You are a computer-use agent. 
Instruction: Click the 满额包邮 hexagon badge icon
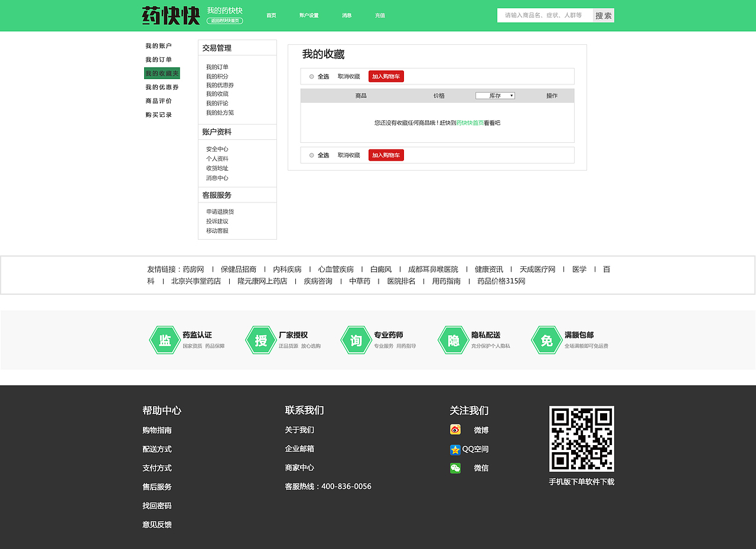546,339
